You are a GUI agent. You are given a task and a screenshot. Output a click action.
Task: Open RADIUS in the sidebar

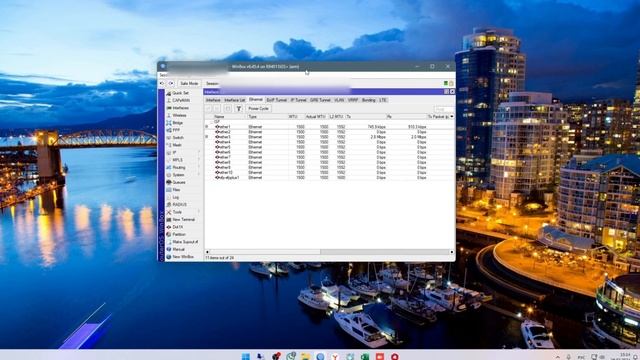[180, 204]
